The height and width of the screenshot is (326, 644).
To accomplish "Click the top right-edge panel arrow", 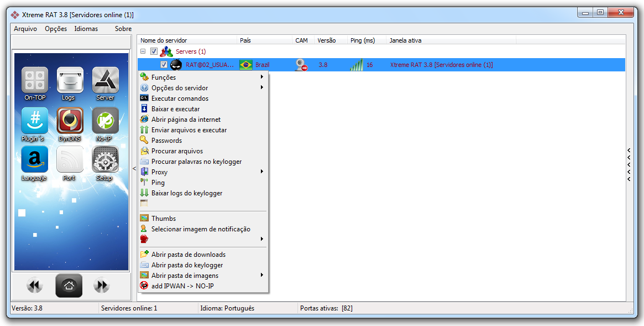I will pos(629,151).
